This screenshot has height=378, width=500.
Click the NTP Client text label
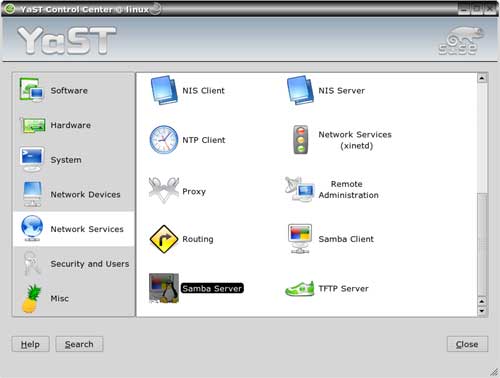click(x=204, y=140)
